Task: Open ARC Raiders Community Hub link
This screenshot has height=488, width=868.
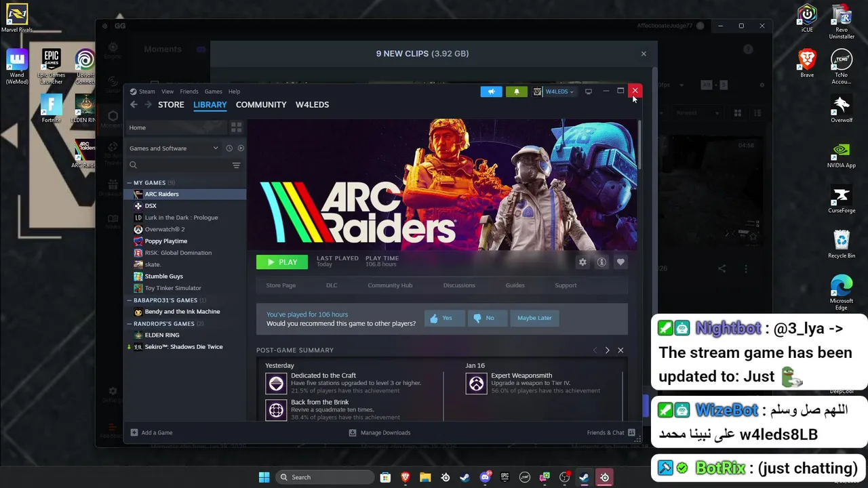Action: (390, 285)
